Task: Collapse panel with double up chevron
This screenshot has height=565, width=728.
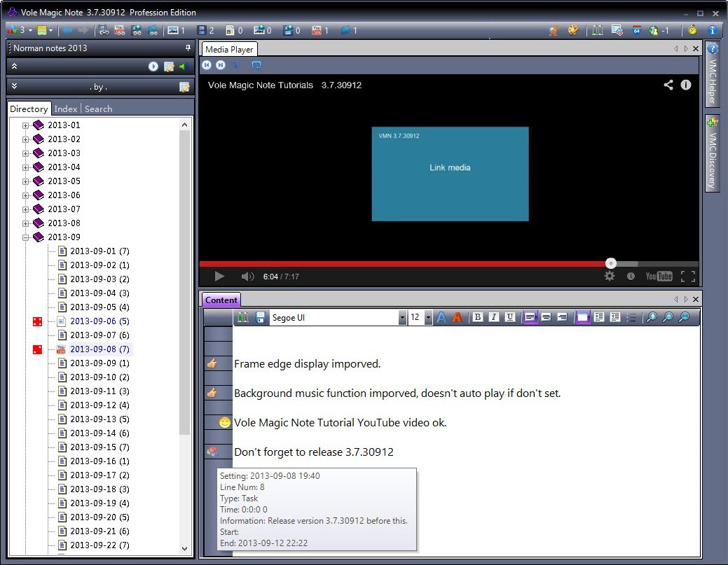Action: 15,67
